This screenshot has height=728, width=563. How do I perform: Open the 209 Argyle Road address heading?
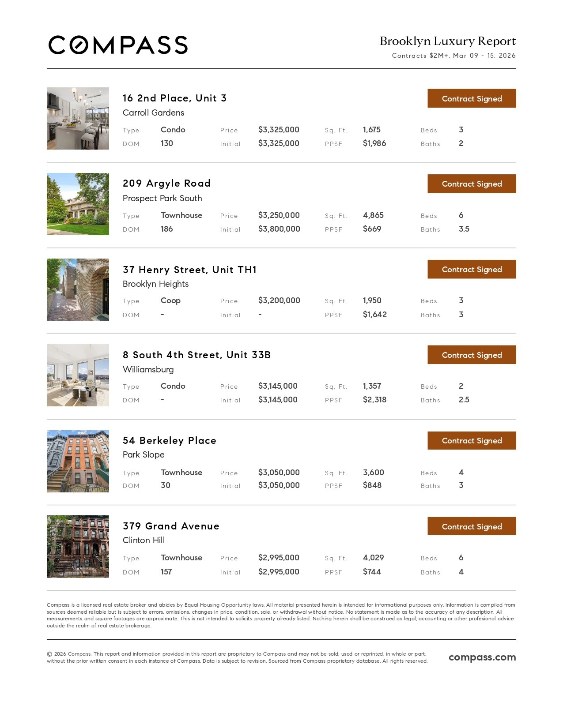[166, 183]
